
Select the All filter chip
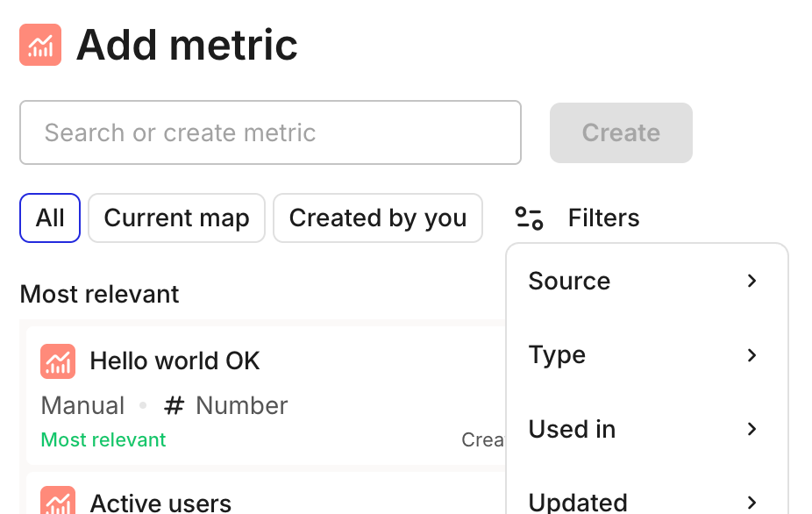(x=50, y=218)
